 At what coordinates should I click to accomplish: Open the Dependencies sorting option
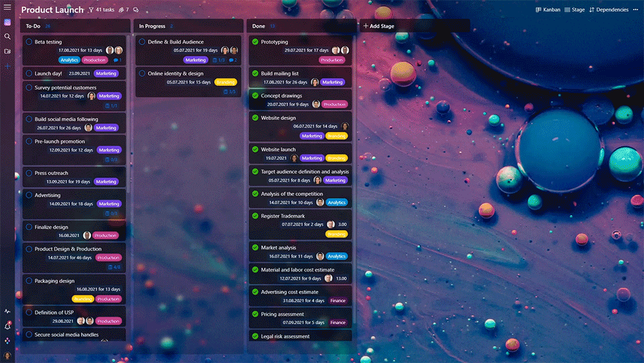(x=609, y=10)
